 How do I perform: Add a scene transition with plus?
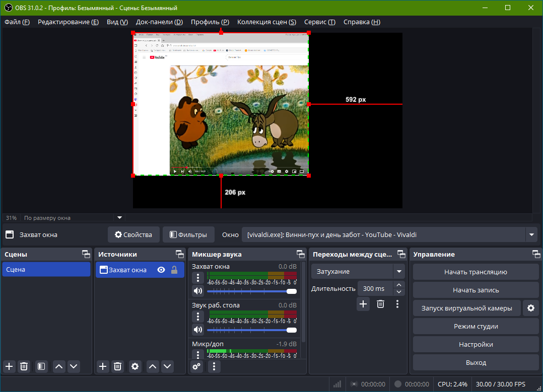click(x=363, y=304)
